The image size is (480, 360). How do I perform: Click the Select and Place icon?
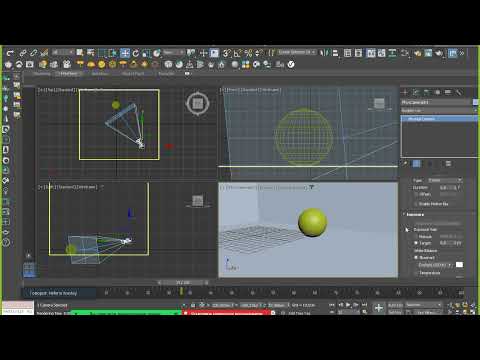[157, 53]
